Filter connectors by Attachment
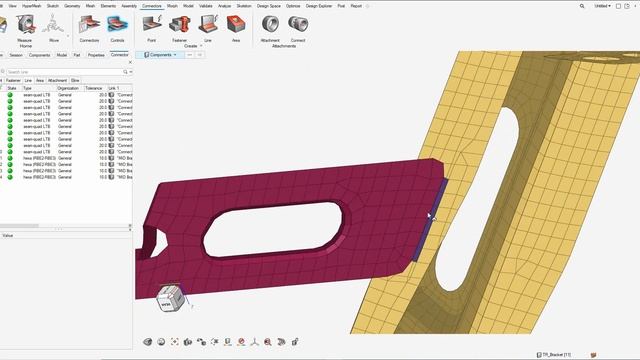This screenshot has width=640, height=360. [57, 80]
